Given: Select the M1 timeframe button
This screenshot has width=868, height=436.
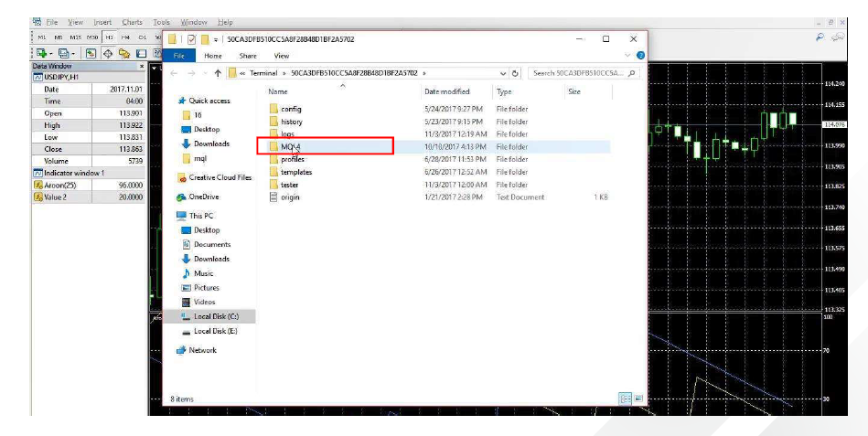Looking at the screenshot, I should click(41, 37).
